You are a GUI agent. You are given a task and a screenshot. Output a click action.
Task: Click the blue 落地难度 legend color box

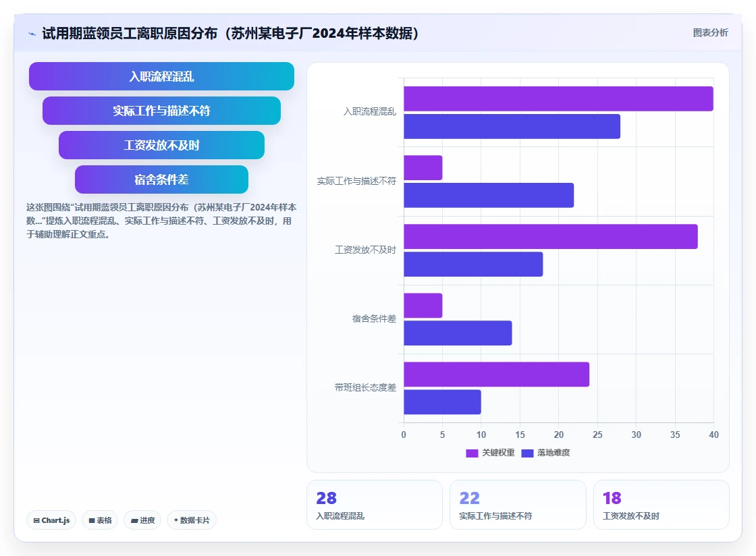(x=527, y=453)
